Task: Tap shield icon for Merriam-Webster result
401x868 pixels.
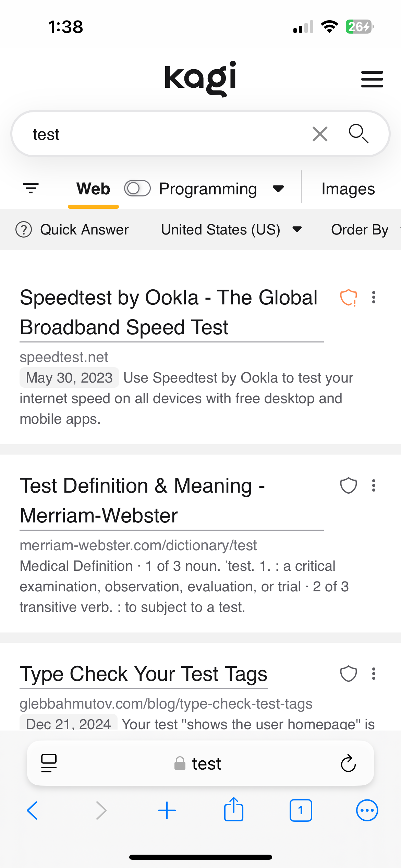Action: (348, 485)
